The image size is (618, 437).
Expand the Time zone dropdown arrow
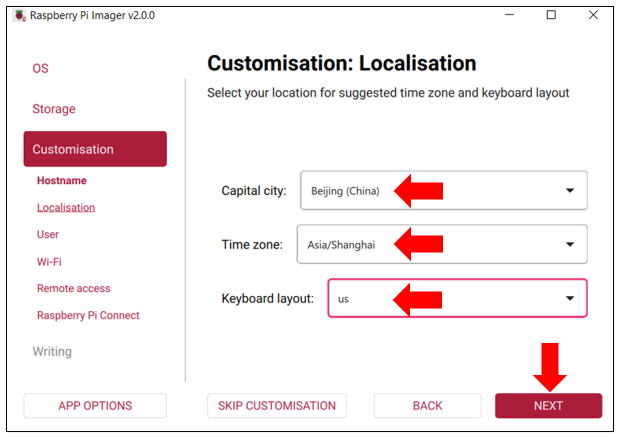570,245
